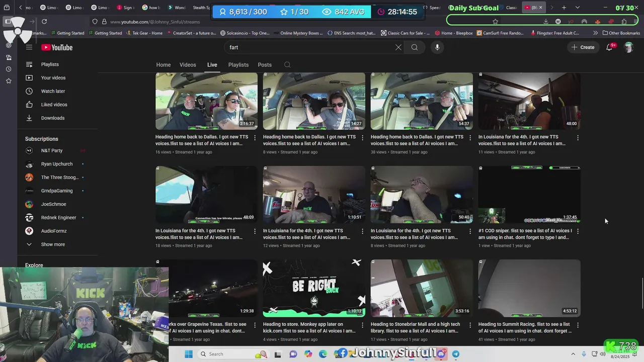Open Telegram from the taskbar
Screen dimensions: 644x362
click(x=455, y=354)
